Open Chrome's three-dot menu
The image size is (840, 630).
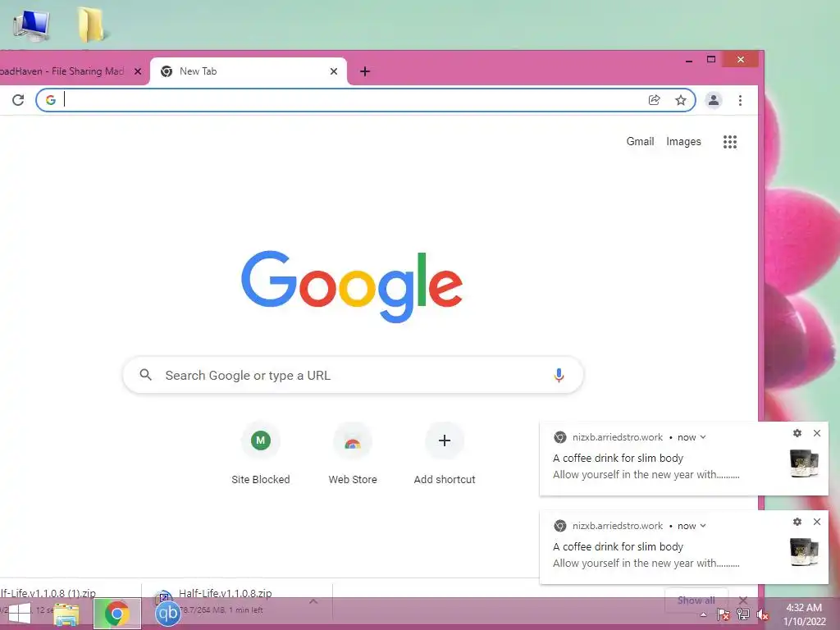coord(740,100)
